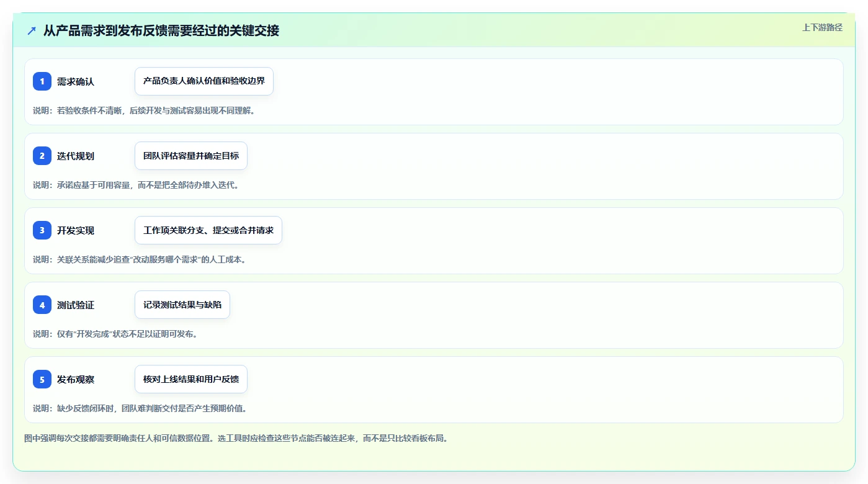Viewport: 868px width, 484px height.
Task: Click the 上下游路径 label in the header
Action: point(822,27)
